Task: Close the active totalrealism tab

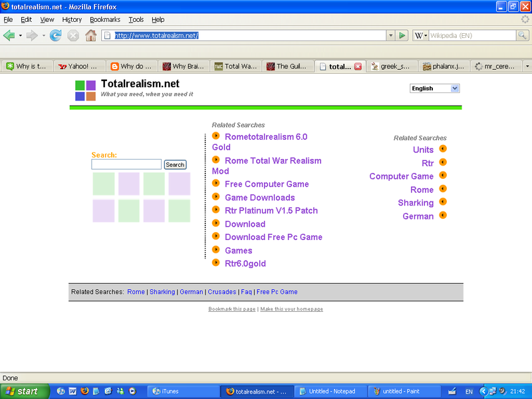Action: (x=358, y=66)
